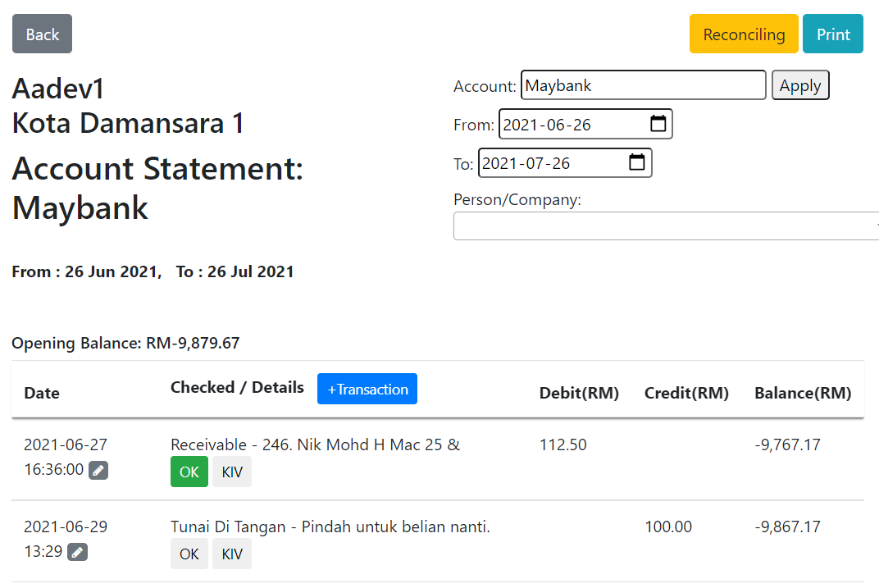Screen dimensions: 879x588
Task: Select the Debit(RM) column header
Action: point(579,393)
